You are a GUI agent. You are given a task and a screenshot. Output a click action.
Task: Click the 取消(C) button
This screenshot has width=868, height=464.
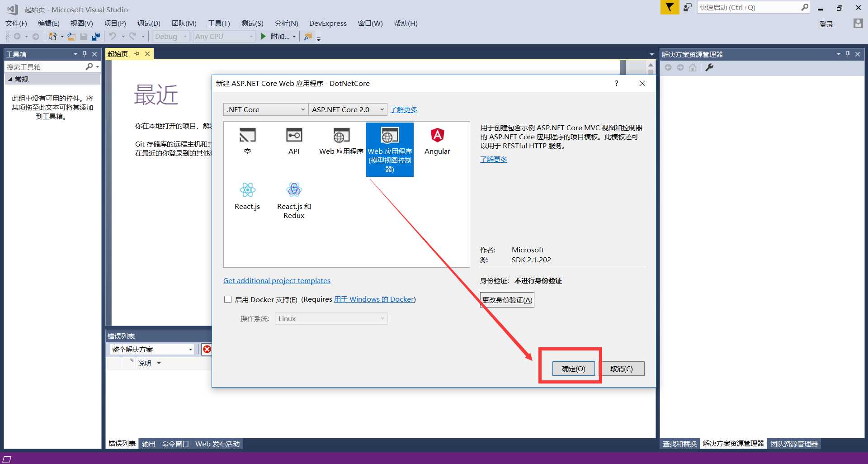622,369
